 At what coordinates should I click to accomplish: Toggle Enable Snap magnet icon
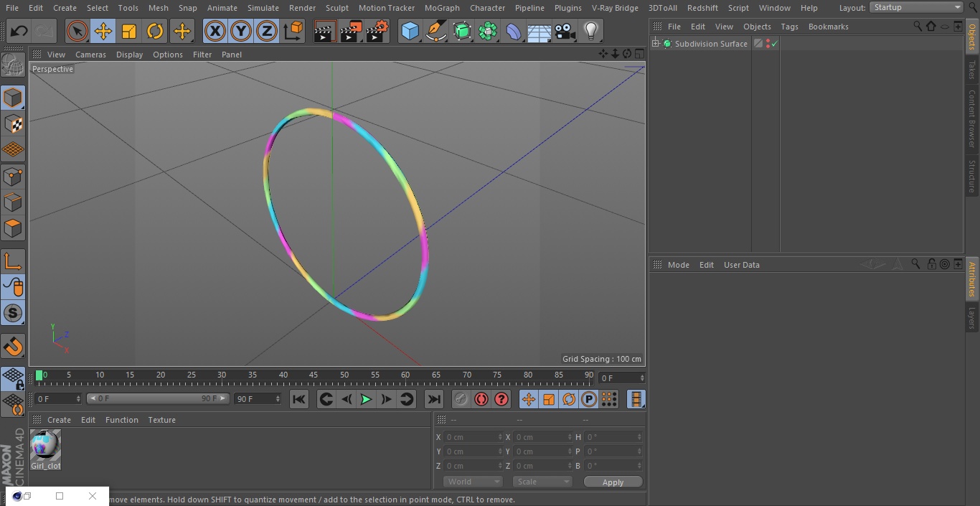pyautogui.click(x=13, y=347)
